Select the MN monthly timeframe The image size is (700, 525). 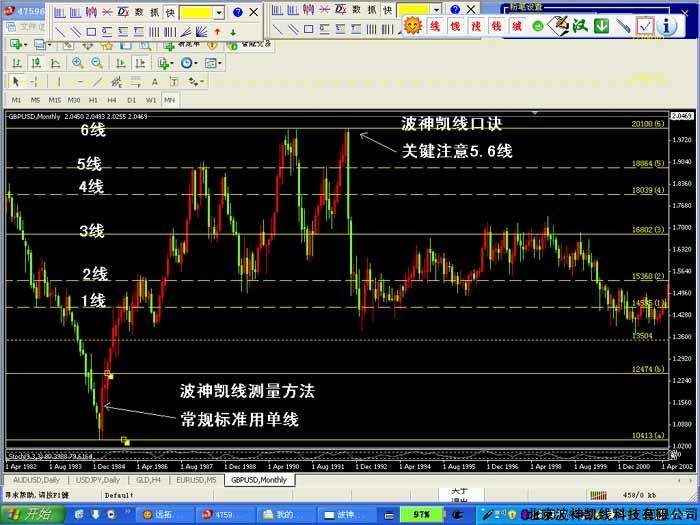click(x=169, y=100)
